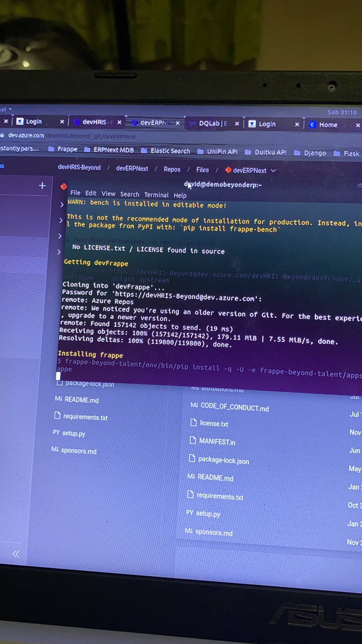Screen dimensions: 362x644
Task: Open the Home browser tab
Action: tap(329, 125)
